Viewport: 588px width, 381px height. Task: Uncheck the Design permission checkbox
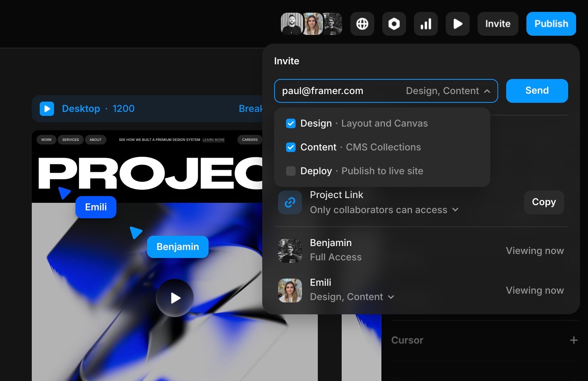(290, 123)
